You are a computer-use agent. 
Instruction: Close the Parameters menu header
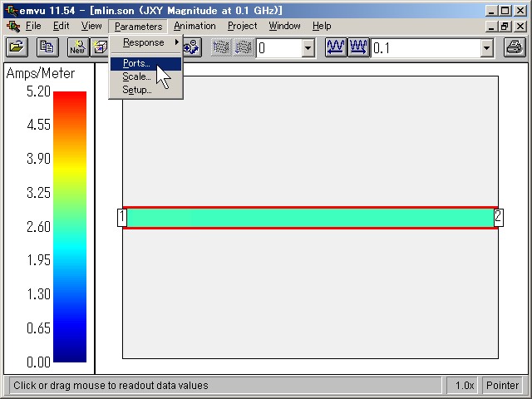point(138,27)
